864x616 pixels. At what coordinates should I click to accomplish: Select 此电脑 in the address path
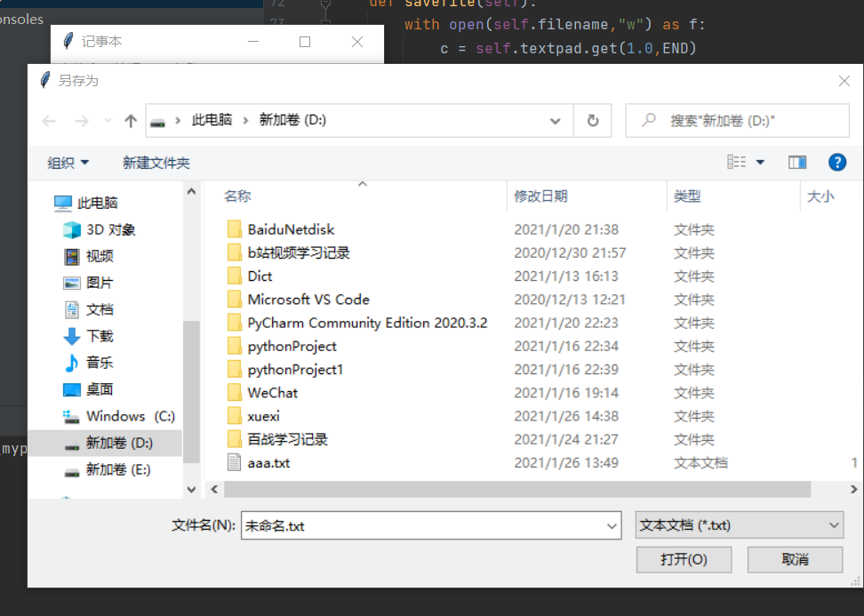click(212, 120)
